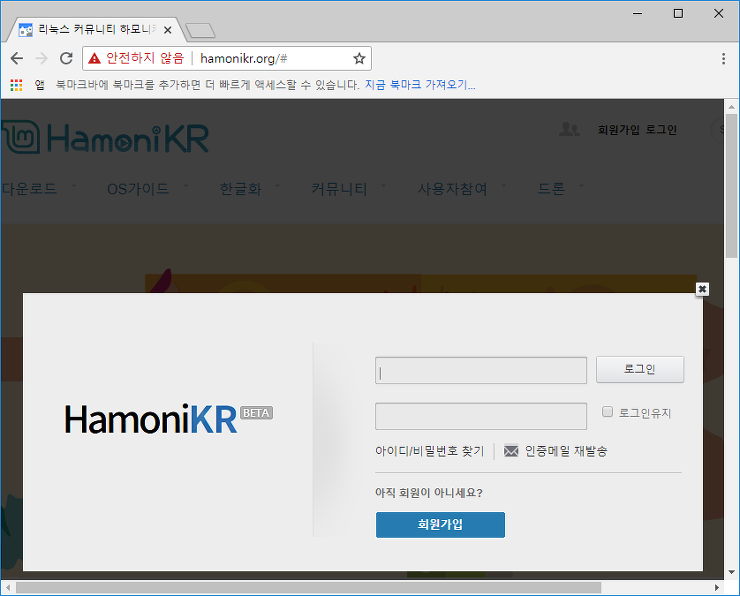This screenshot has width=740, height=596.
Task: Click the password input field
Action: pyautogui.click(x=481, y=416)
